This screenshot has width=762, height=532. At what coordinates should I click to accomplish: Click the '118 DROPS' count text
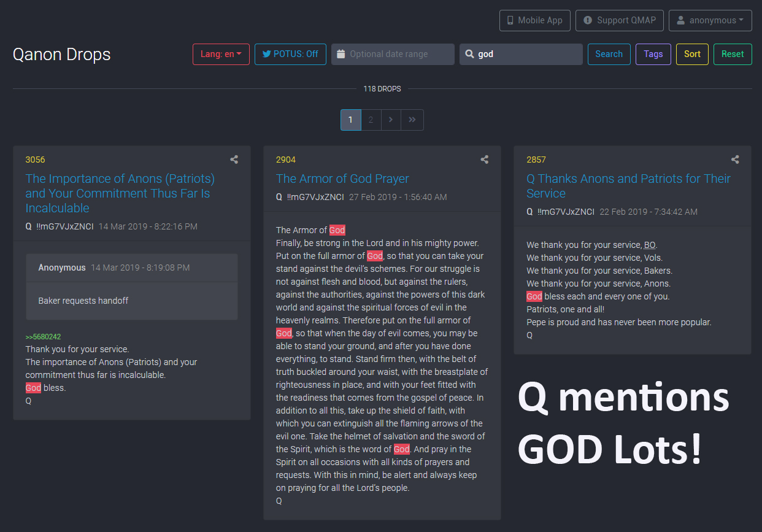pyautogui.click(x=382, y=89)
